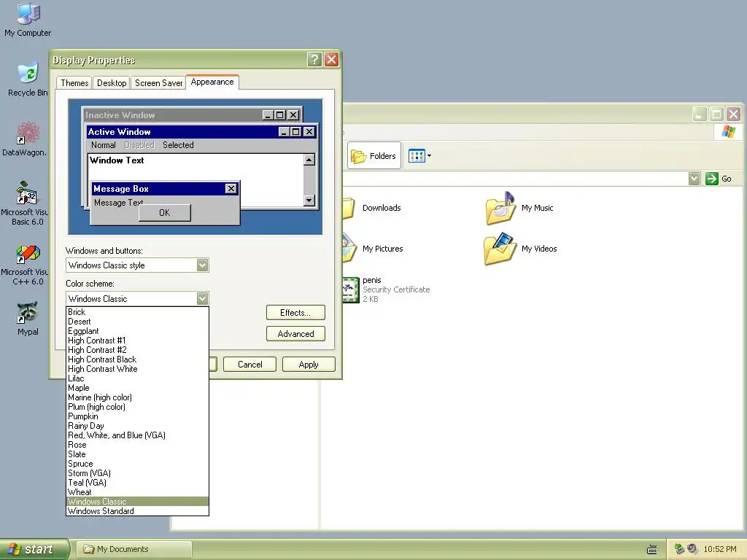Open Downloads folder in My Documents
This screenshot has width=747, height=560.
coord(371,208)
